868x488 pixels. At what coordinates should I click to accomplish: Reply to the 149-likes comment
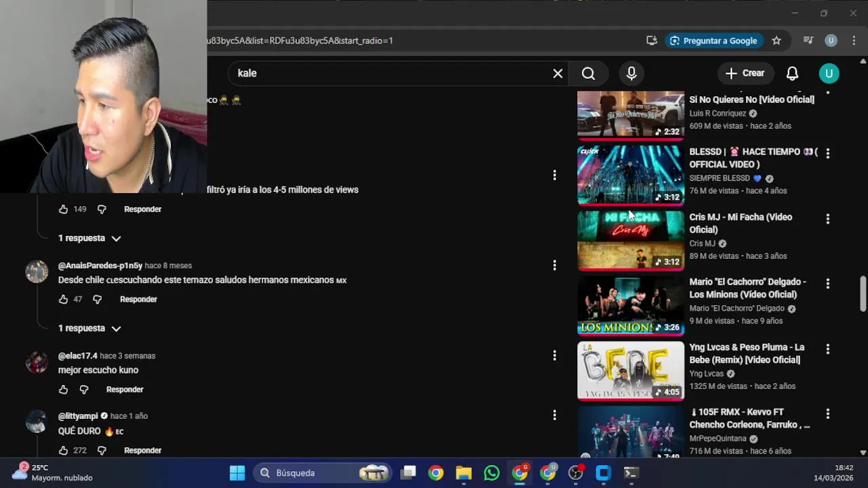click(x=142, y=209)
